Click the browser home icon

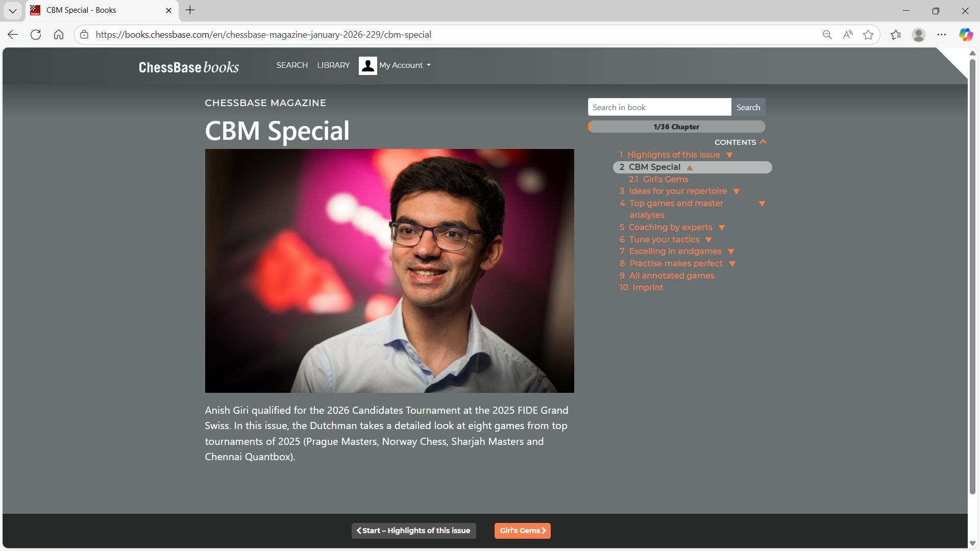point(59,35)
